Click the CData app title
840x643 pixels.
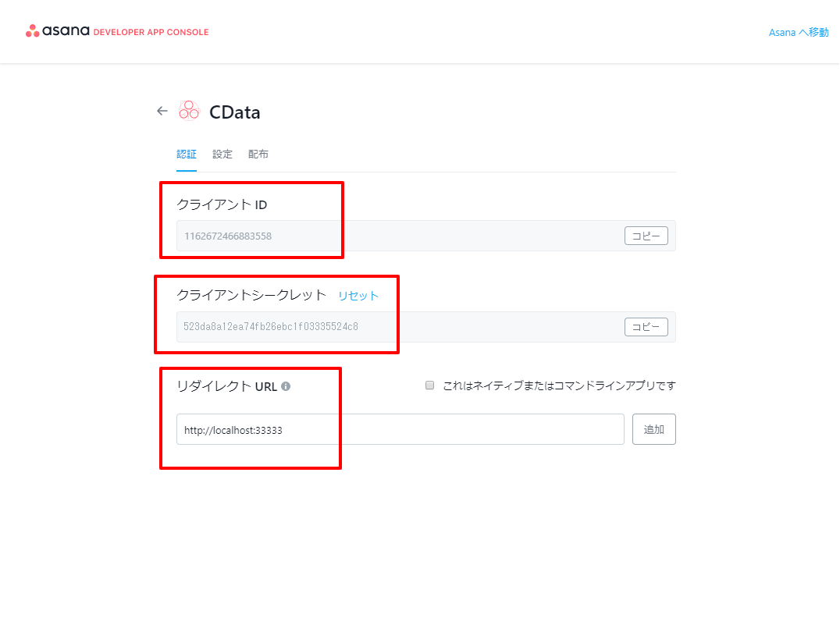tap(235, 112)
